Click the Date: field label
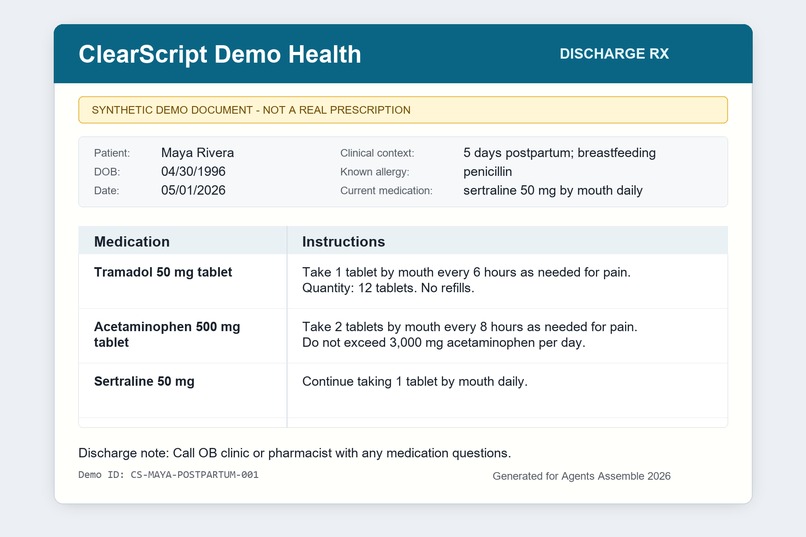This screenshot has height=537, width=806. [x=106, y=191]
